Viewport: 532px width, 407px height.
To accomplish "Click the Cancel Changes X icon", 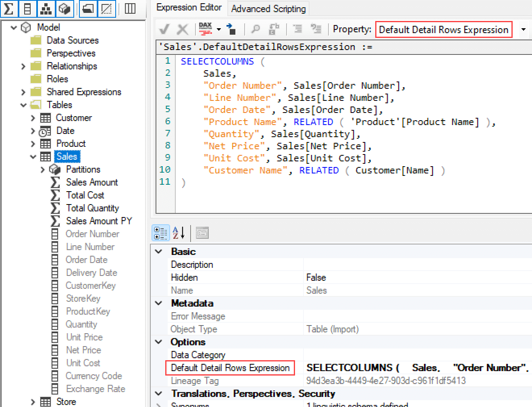I will tap(183, 29).
